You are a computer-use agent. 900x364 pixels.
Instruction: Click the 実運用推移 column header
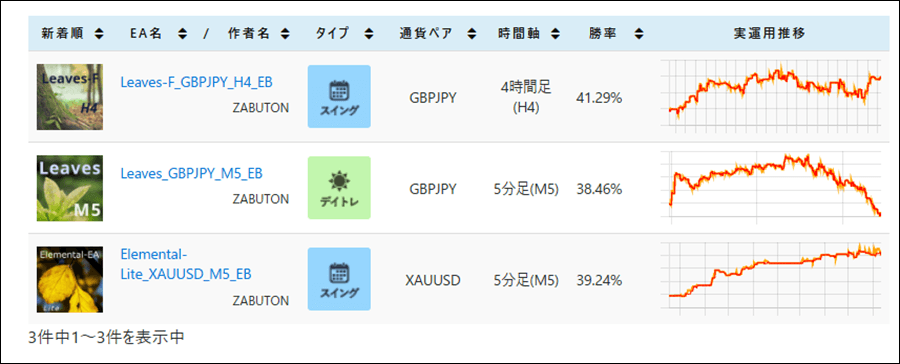[x=770, y=34]
